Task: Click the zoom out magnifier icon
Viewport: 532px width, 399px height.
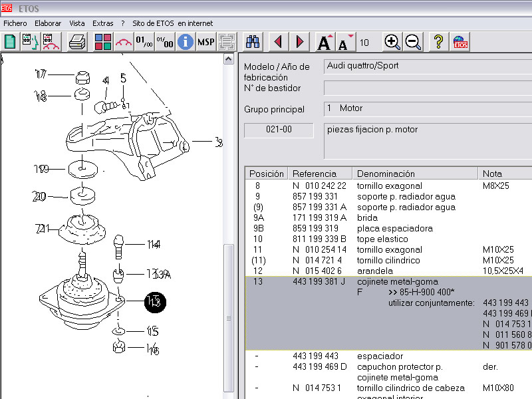Action: [x=413, y=42]
